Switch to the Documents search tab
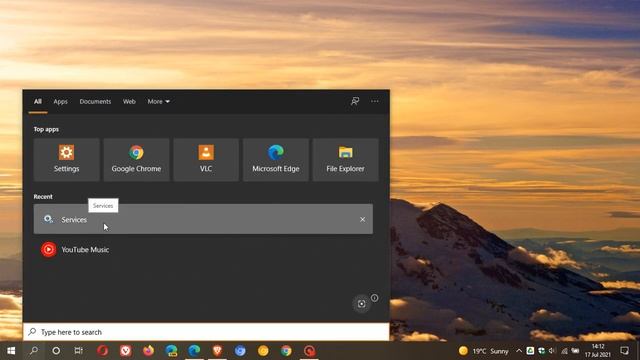The height and width of the screenshot is (360, 640). click(95, 102)
